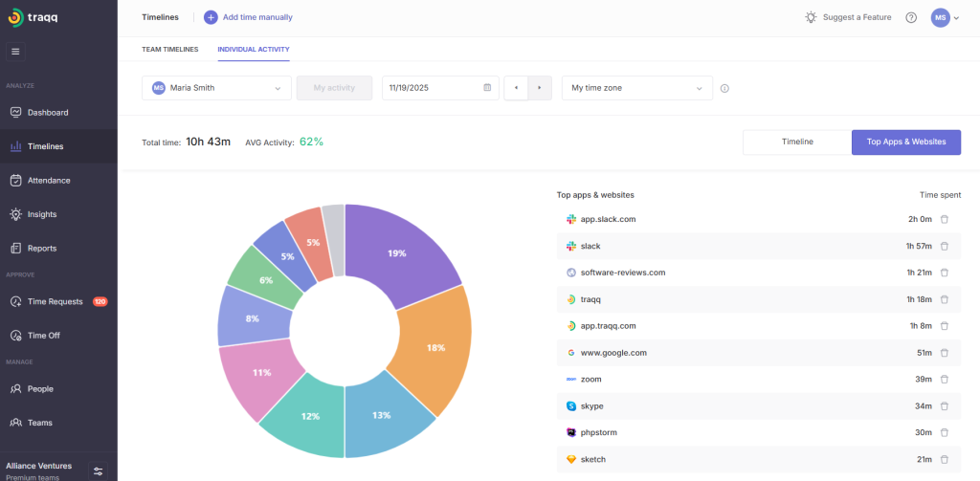This screenshot has height=481, width=980.
Task: Go to next day arrow
Action: pos(540,88)
